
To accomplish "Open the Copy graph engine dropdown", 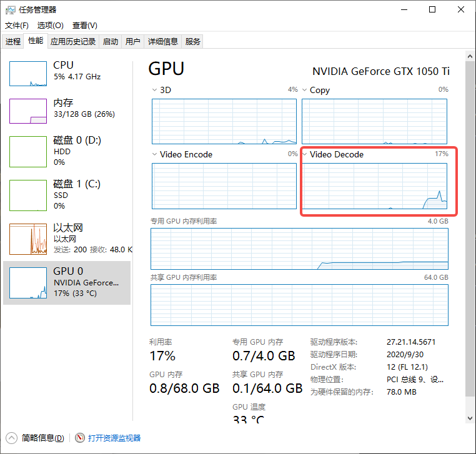I will point(305,90).
